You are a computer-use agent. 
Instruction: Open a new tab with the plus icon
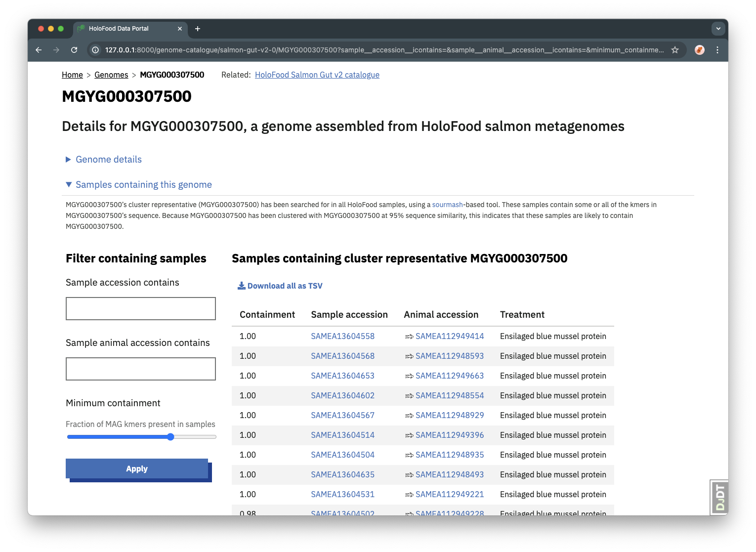pyautogui.click(x=198, y=29)
